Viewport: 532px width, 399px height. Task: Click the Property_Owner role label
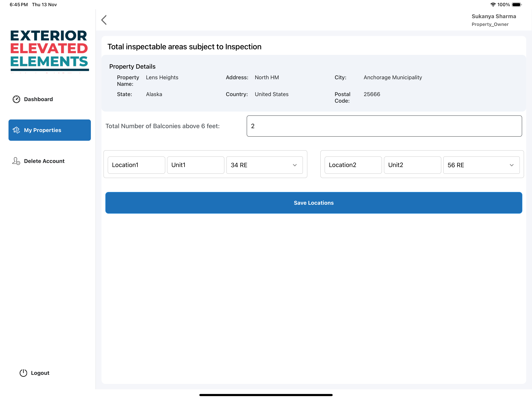pos(490,24)
